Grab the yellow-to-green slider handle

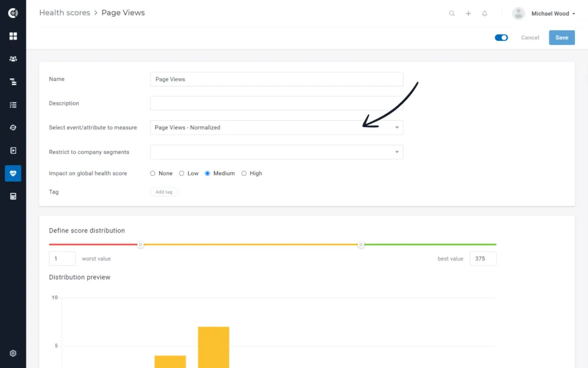[x=361, y=245]
